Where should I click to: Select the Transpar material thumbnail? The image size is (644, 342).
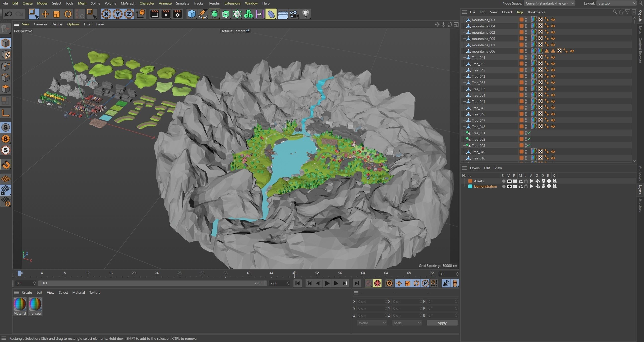35,304
